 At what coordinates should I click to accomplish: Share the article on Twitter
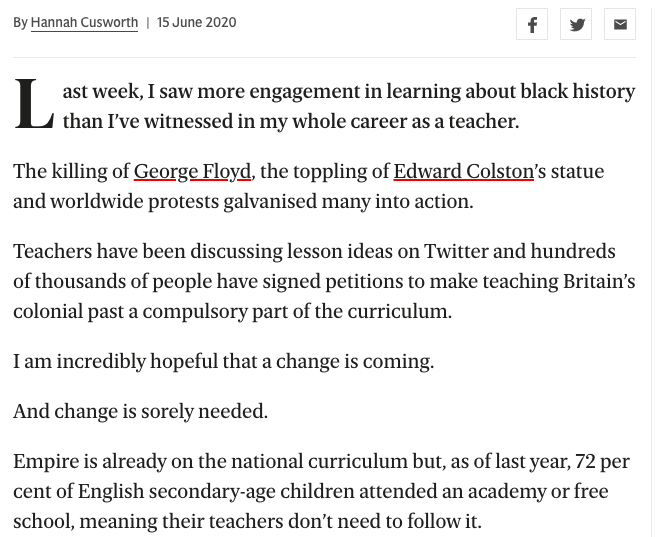(x=576, y=24)
